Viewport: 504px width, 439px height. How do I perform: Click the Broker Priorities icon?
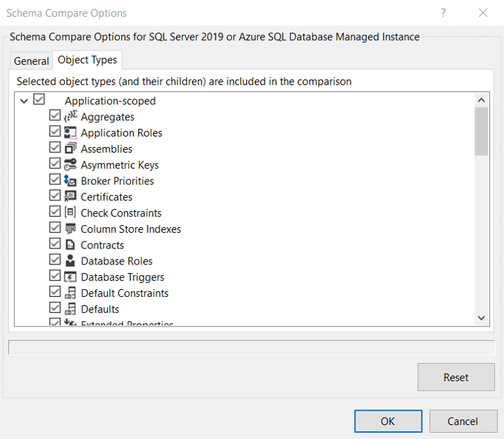pos(70,181)
